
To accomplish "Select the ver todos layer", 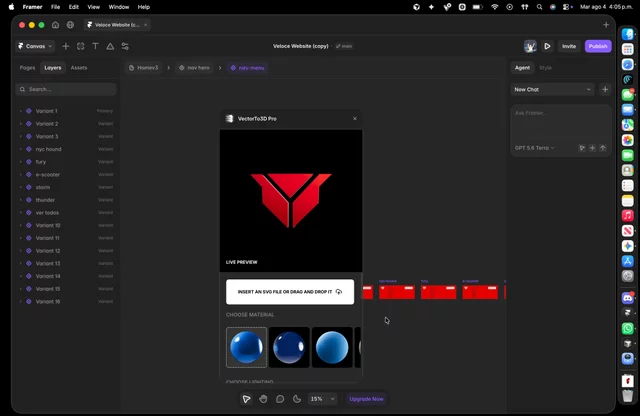I will (x=66, y=213).
